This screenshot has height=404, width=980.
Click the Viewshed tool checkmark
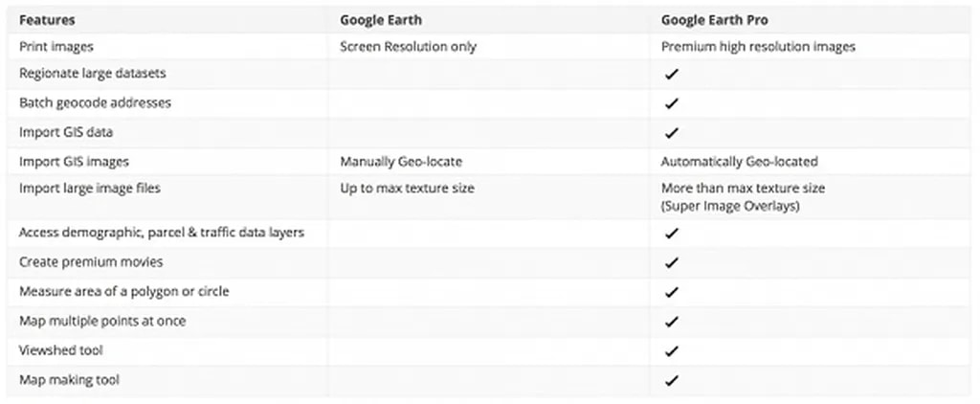tap(671, 351)
